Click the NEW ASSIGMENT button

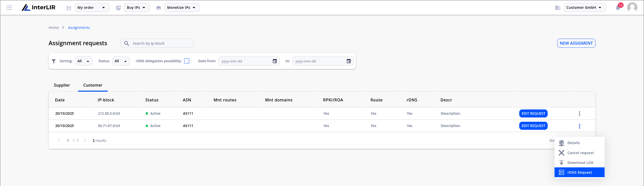point(576,43)
